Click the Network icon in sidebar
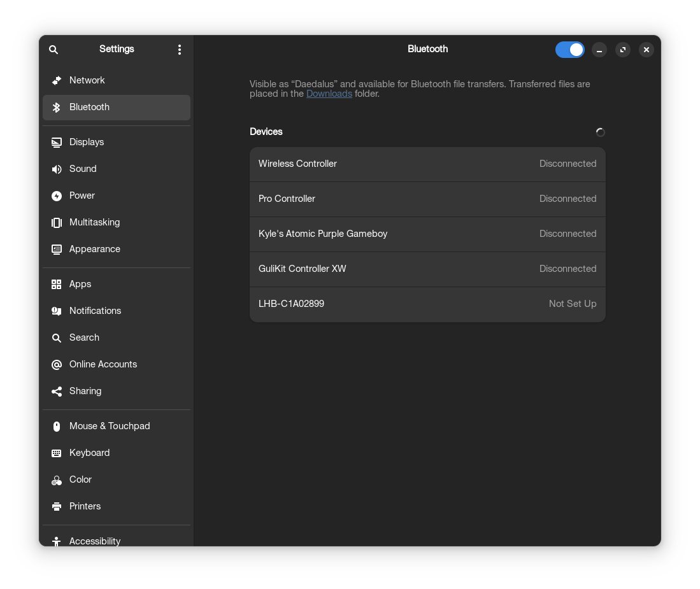Screen dimensions: 700x589 (57, 80)
